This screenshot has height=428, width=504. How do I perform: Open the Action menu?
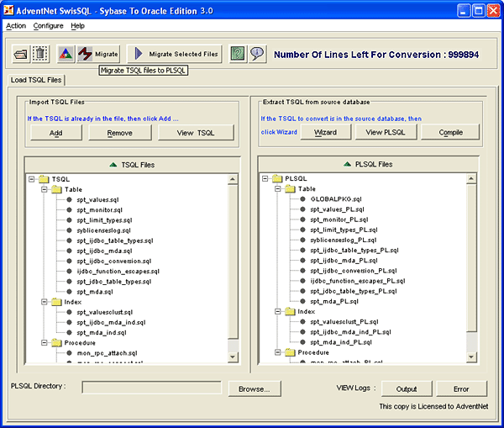(16, 26)
